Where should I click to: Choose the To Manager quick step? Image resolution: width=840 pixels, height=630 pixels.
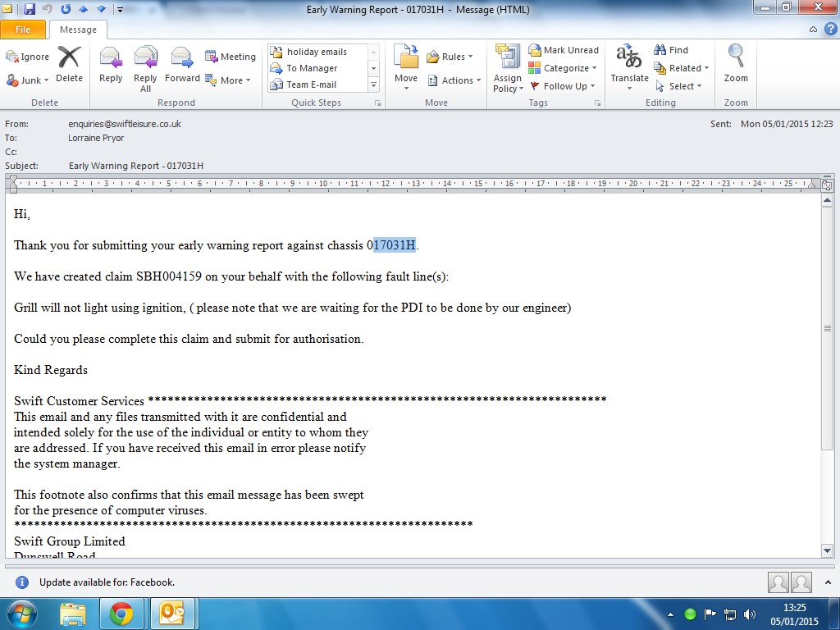[x=312, y=68]
